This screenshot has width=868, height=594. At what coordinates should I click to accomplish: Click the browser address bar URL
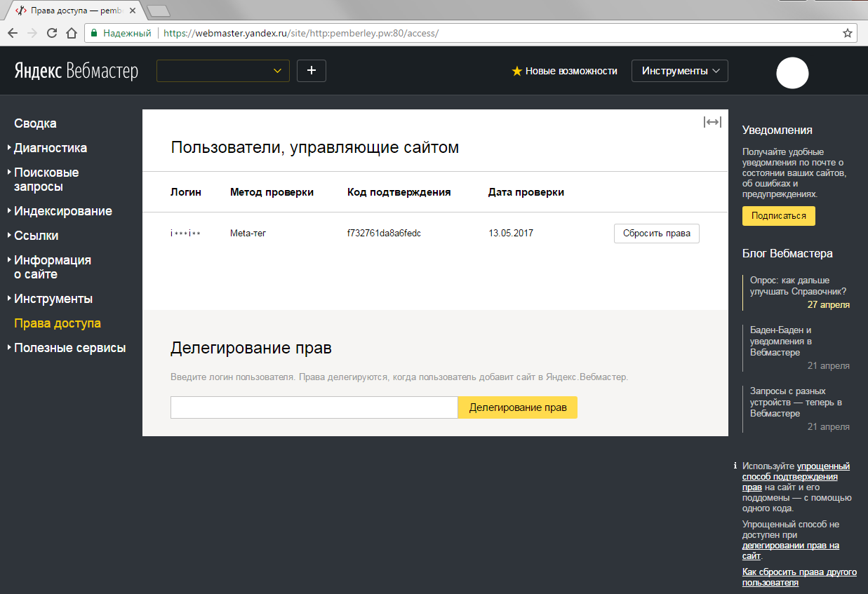pyautogui.click(x=301, y=33)
